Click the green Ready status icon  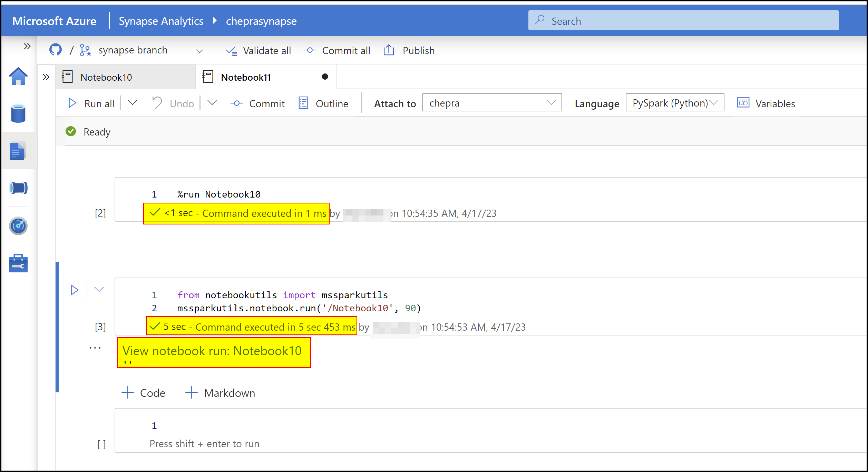(71, 131)
